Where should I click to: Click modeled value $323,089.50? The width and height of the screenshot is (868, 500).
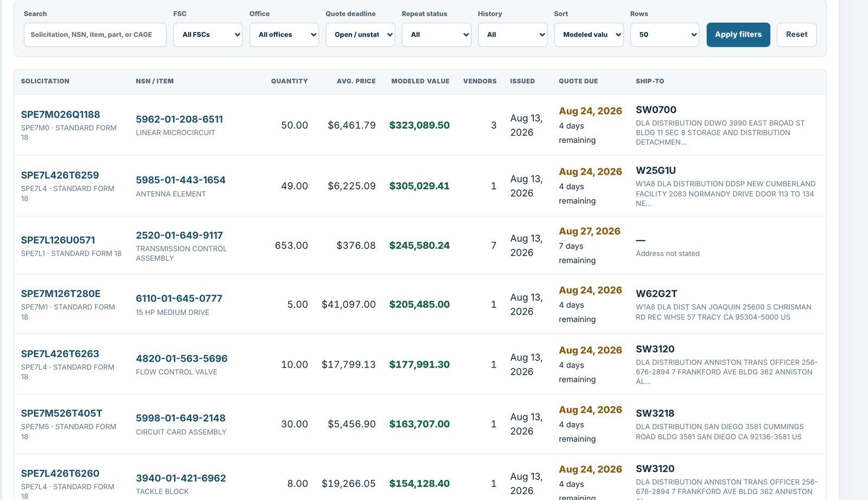[419, 125]
